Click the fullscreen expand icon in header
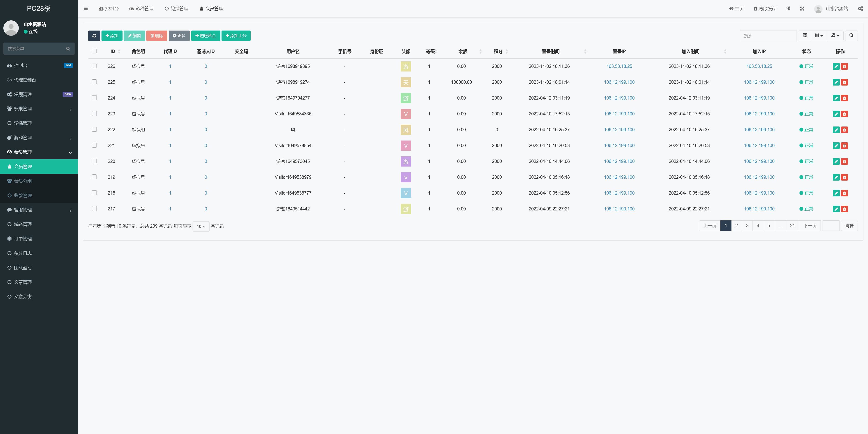The image size is (868, 434). pos(802,9)
